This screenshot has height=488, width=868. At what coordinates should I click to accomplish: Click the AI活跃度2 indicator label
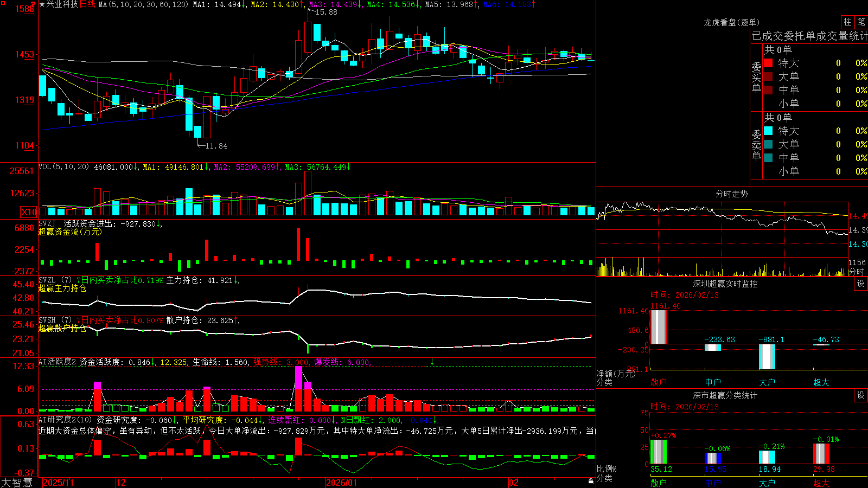pos(58,362)
